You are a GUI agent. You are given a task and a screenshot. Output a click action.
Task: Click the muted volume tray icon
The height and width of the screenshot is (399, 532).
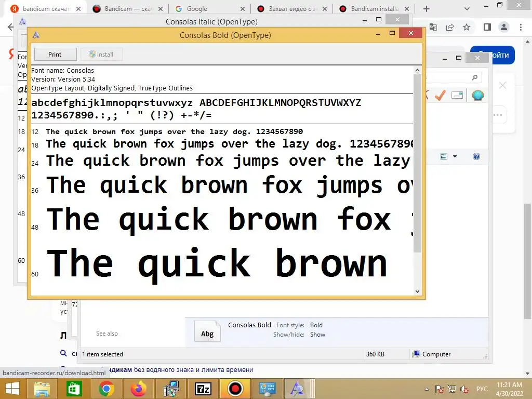(464, 389)
